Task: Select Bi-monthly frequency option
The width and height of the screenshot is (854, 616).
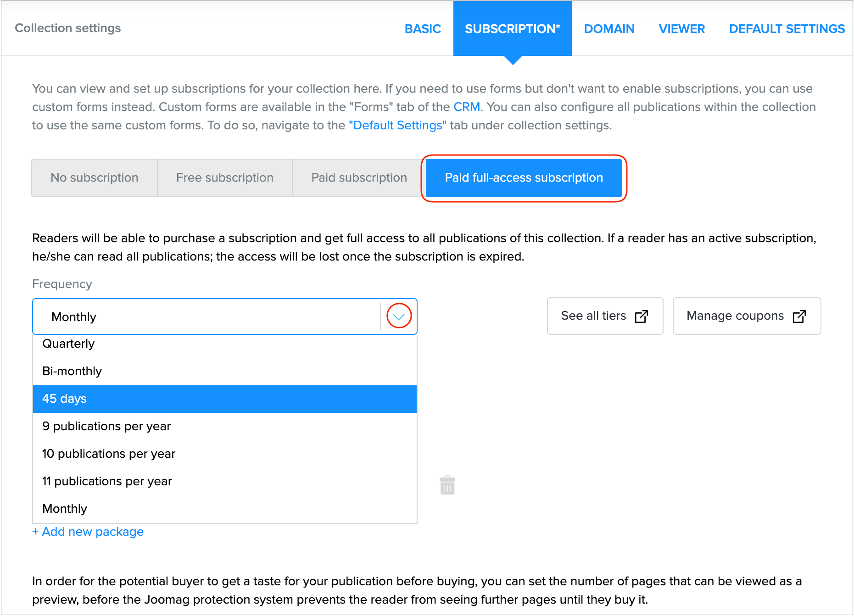Action: [72, 372]
